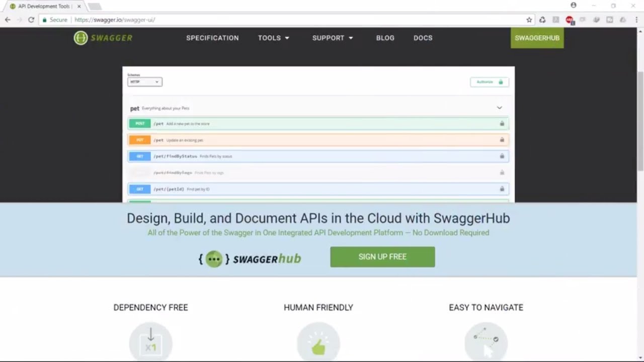The height and width of the screenshot is (362, 644).
Task: Click lock icon on /pet/{petId} row
Action: pos(502,189)
